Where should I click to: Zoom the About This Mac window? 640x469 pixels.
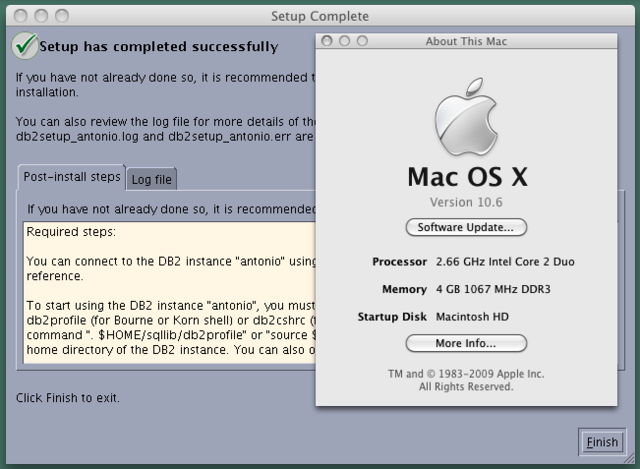[x=362, y=41]
